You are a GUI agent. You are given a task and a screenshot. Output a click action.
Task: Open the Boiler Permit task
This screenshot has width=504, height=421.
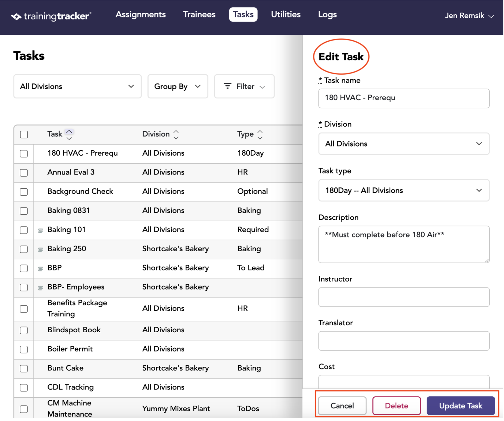click(70, 349)
